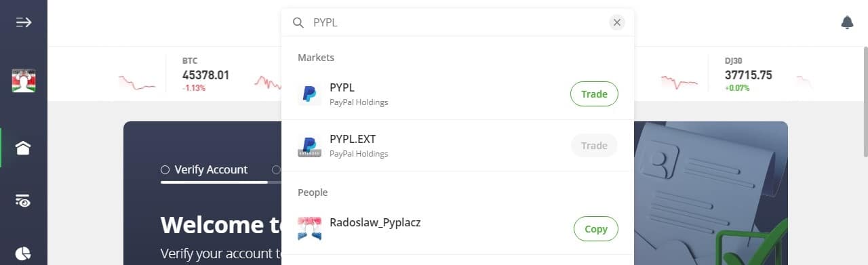
Task: Click the Radoslaw_Pyplacz avatar image
Action: tap(309, 229)
